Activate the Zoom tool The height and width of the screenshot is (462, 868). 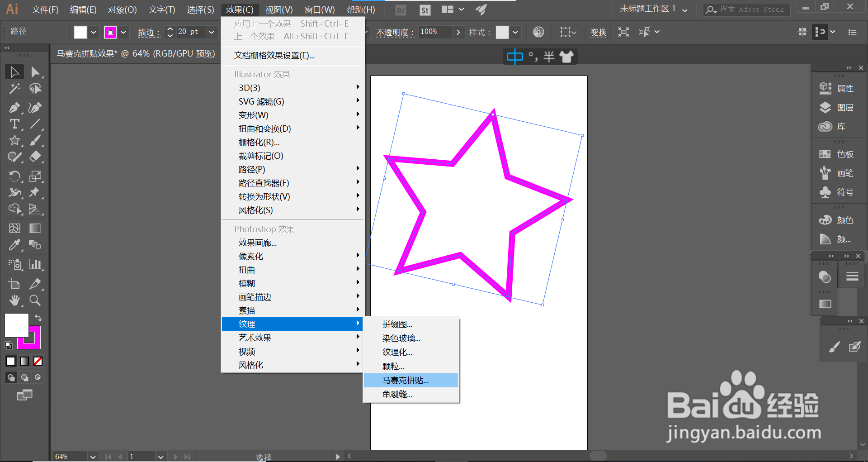coord(35,300)
